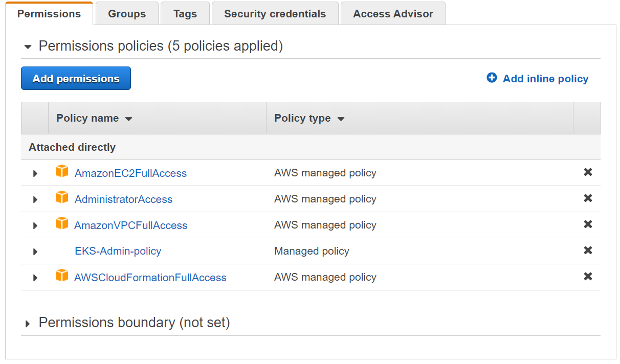Detach AdministratorAccess using its X icon
This screenshot has height=364, width=620.
pos(588,198)
